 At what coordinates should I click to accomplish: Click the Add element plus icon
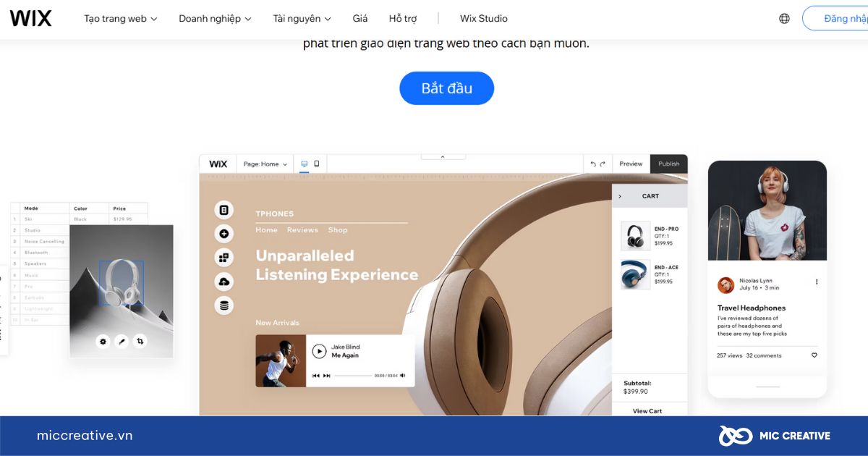tap(224, 234)
